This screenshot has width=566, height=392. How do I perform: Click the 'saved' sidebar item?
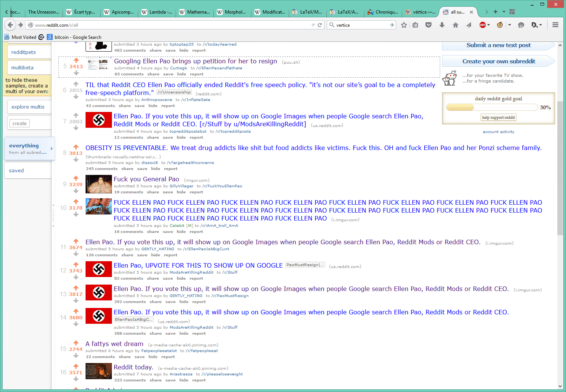28,170
